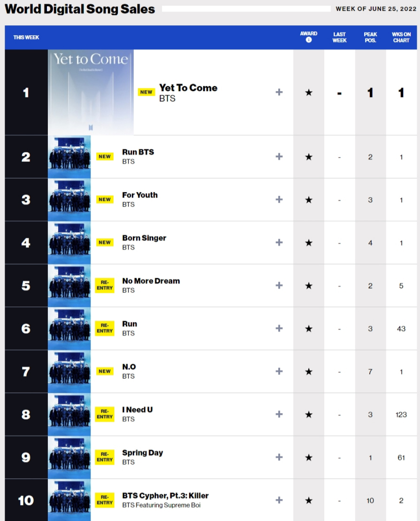
Task: Click the star icon for No More Dream
Action: [x=308, y=285]
